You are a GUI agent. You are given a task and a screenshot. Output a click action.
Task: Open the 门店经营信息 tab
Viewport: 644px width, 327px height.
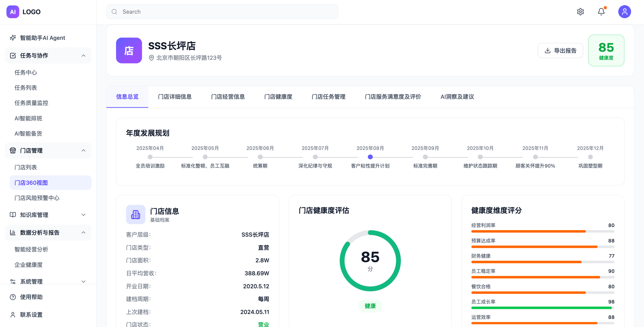click(x=228, y=97)
